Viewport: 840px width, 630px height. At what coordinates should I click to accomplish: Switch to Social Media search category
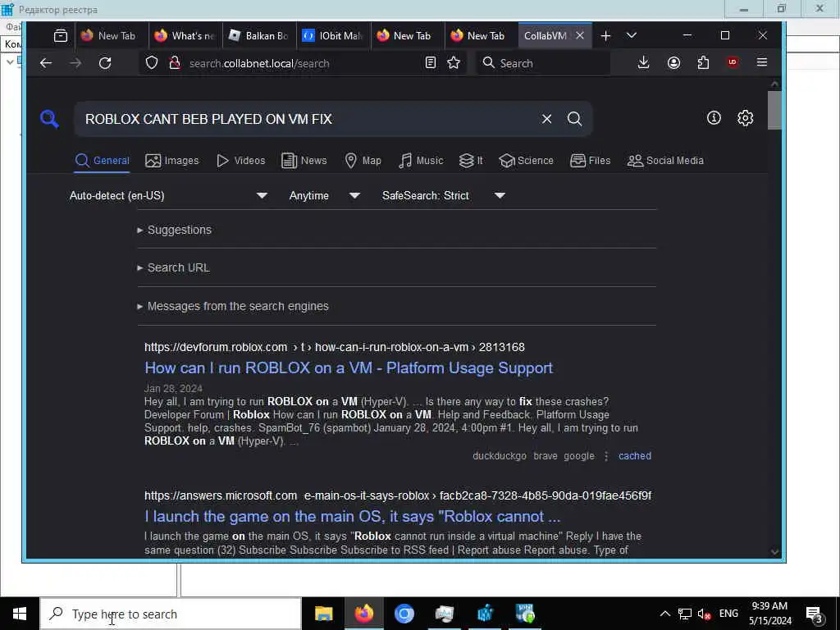click(665, 160)
